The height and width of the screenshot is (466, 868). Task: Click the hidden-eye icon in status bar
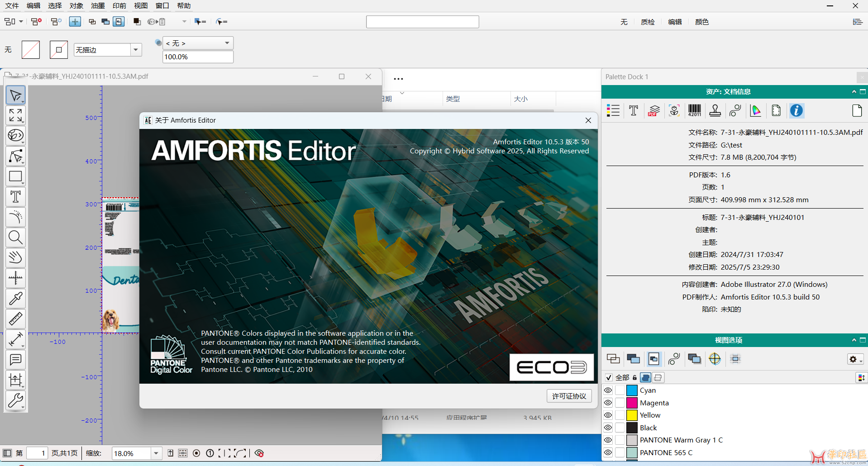(259, 453)
